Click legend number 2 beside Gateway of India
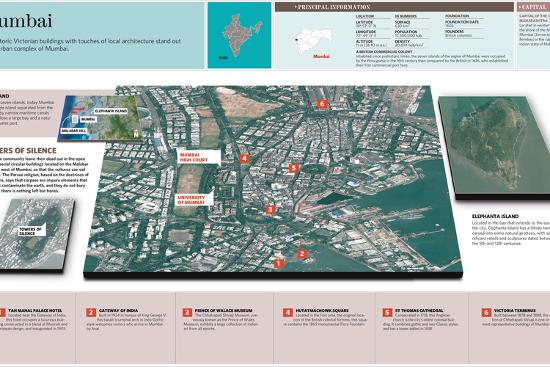 click(91, 312)
